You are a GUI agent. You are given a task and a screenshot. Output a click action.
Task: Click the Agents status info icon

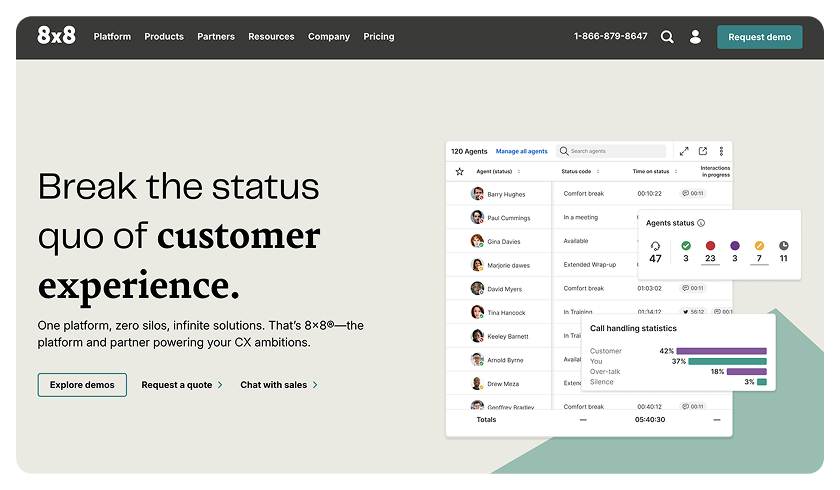coord(701,223)
